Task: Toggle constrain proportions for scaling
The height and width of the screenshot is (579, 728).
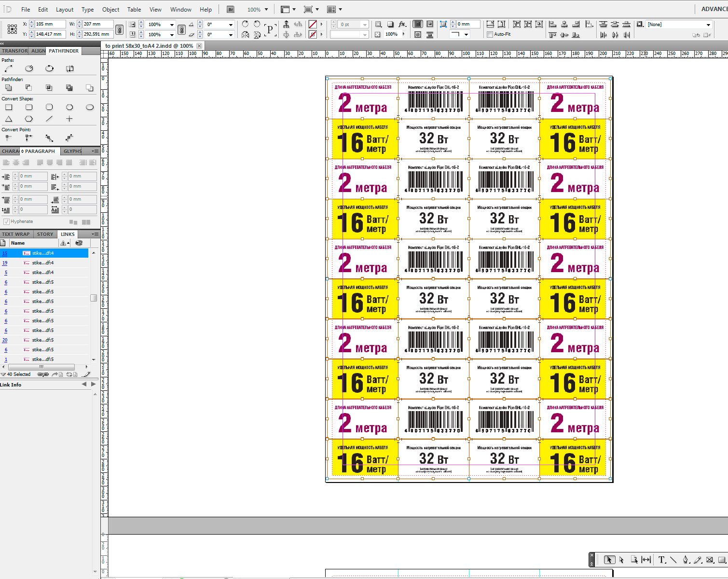Action: tap(181, 29)
